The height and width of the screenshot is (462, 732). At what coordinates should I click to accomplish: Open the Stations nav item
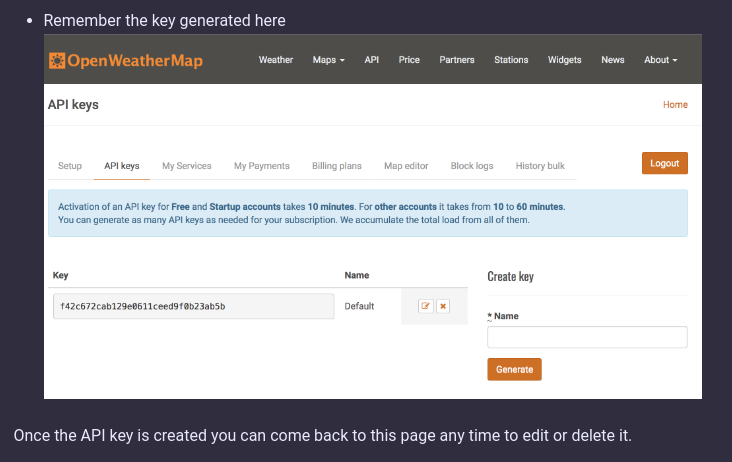(511, 60)
